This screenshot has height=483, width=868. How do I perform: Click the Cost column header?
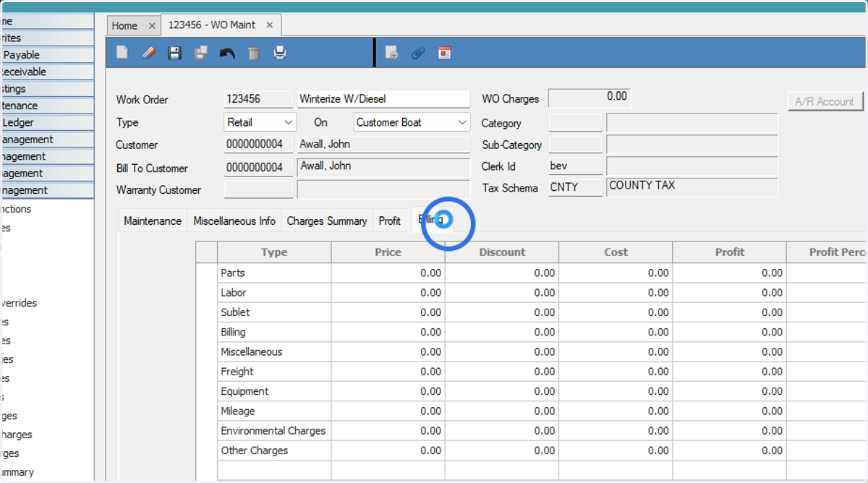tap(616, 252)
